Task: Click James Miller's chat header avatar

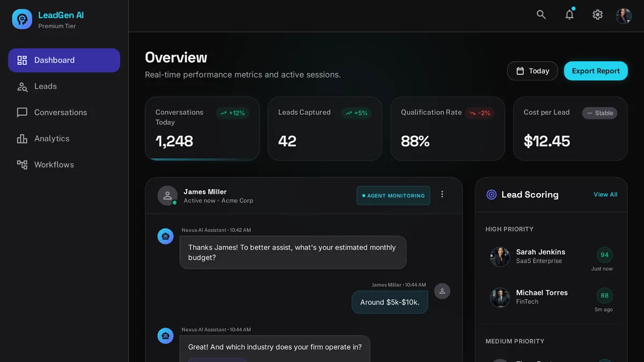Action: tap(167, 196)
